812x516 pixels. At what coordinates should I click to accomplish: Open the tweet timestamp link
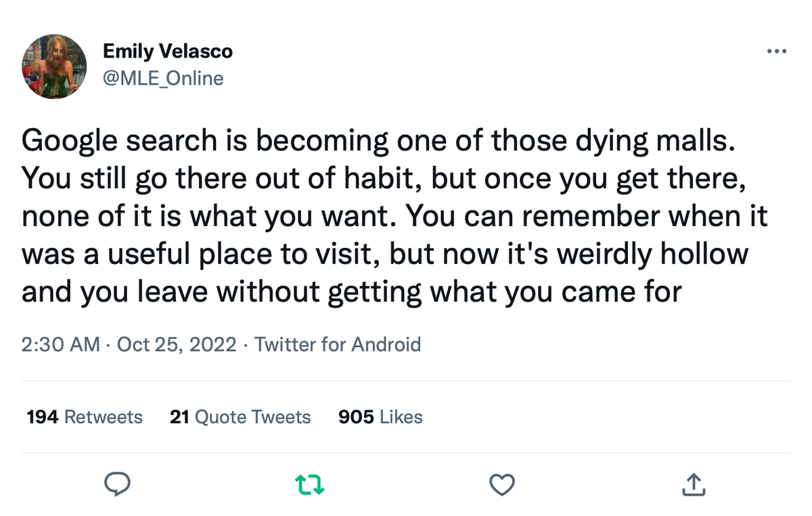[61, 345]
